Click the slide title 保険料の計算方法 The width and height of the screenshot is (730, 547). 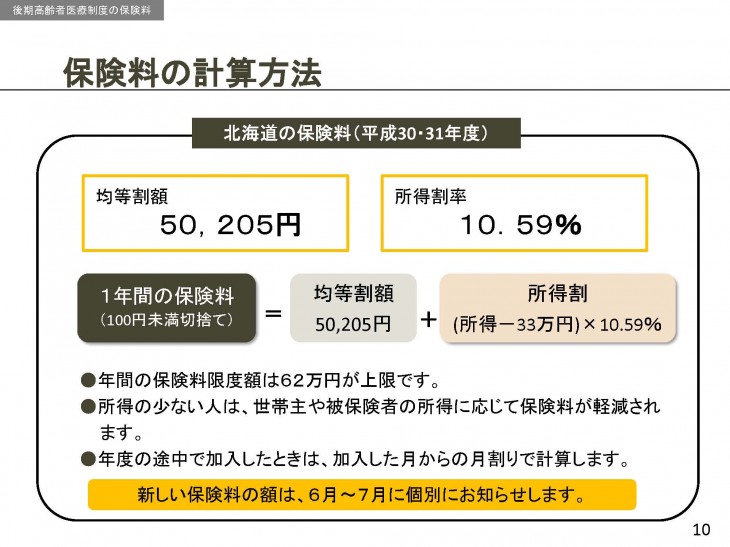tap(192, 73)
